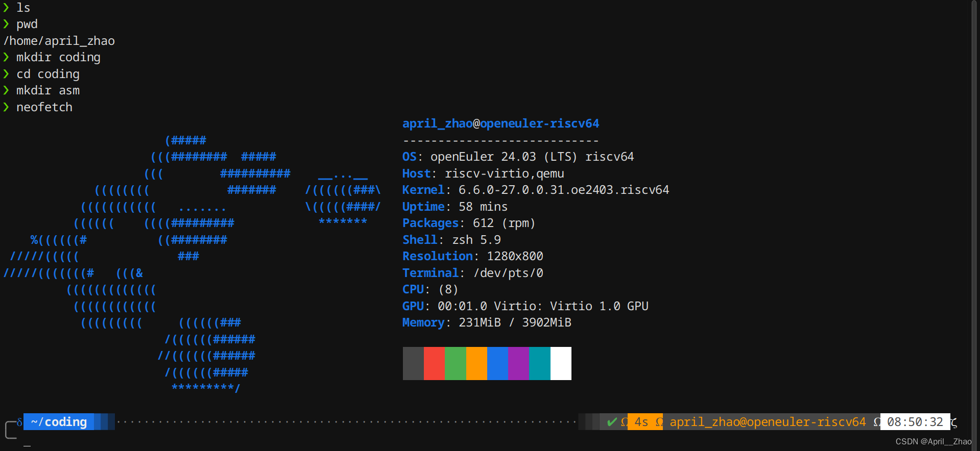Click the cursor on the bottom input line
The width and height of the screenshot is (980, 451).
pyautogui.click(x=27, y=445)
